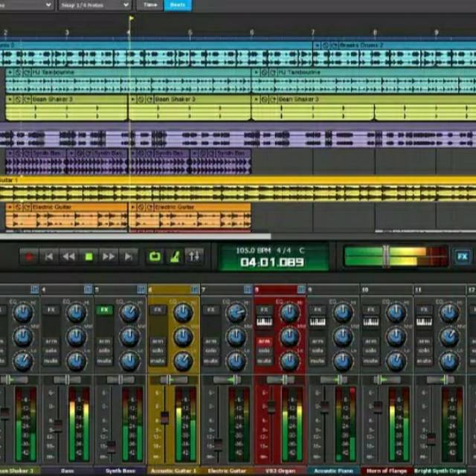This screenshot has width=476, height=476.
Task: Mute the Electric Guitar channel 7
Action: pos(211,361)
